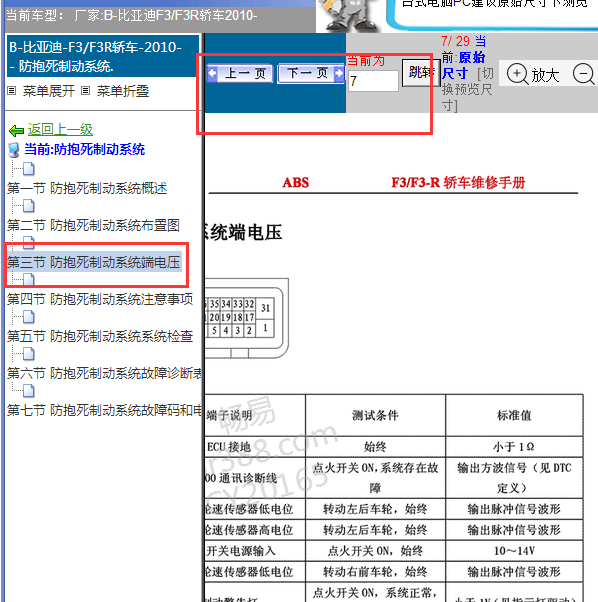Viewport: 598px width, 602px height.
Task: Select 第三节 防抱死制动系统端电压
Action: pyautogui.click(x=94, y=262)
